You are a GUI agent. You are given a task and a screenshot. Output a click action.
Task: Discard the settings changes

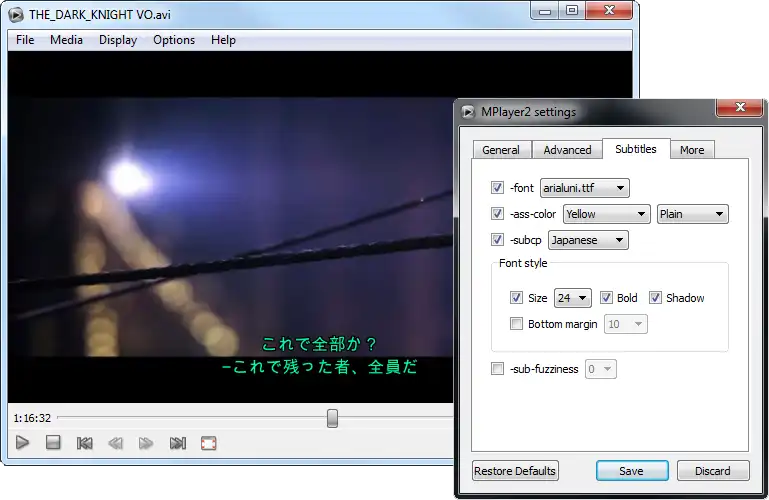tap(713, 471)
